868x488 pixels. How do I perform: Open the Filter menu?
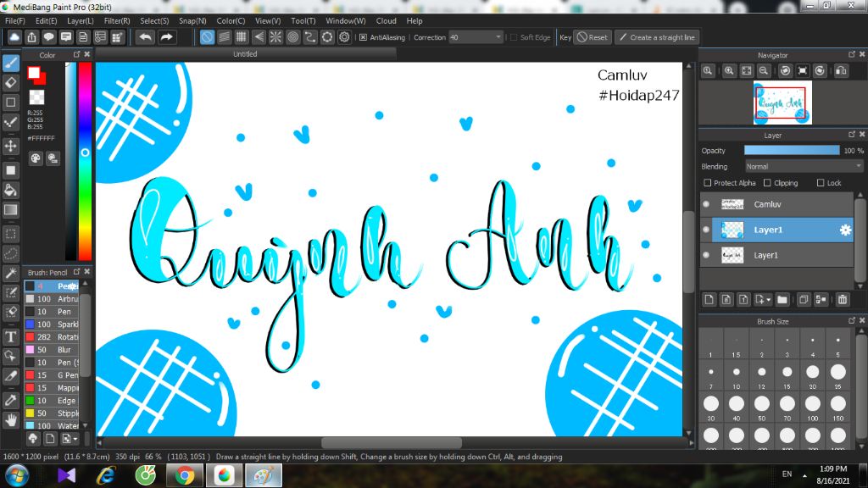coord(117,20)
